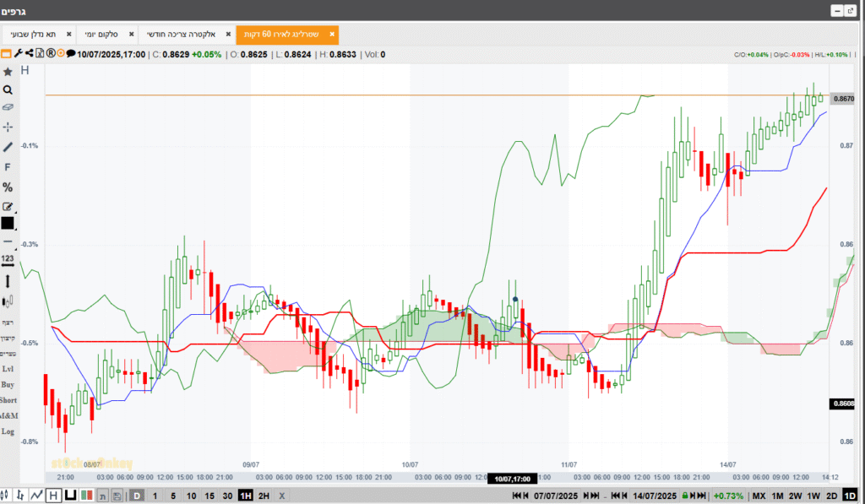Toggle the line chart type
Viewport: 865px width, 504px height.
pyautogui.click(x=37, y=496)
